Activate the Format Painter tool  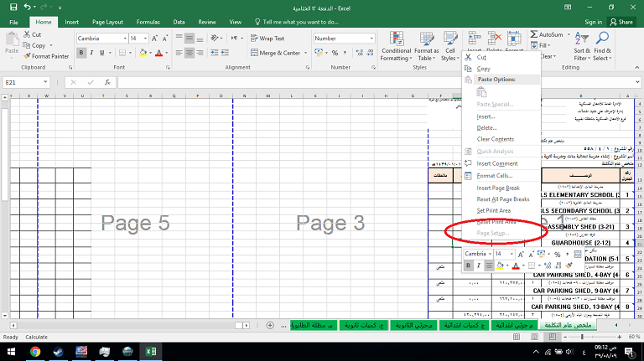(46, 56)
